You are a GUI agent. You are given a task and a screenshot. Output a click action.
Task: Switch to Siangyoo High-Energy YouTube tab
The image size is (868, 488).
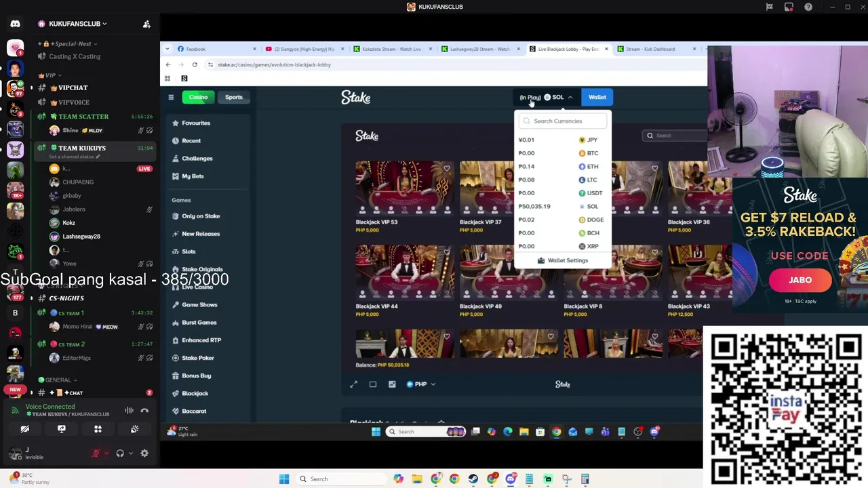(304, 49)
